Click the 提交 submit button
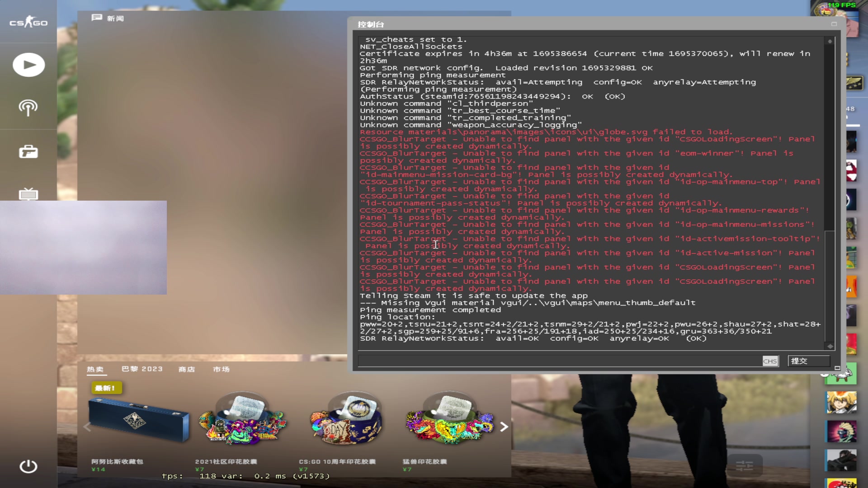The height and width of the screenshot is (488, 868). point(808,361)
